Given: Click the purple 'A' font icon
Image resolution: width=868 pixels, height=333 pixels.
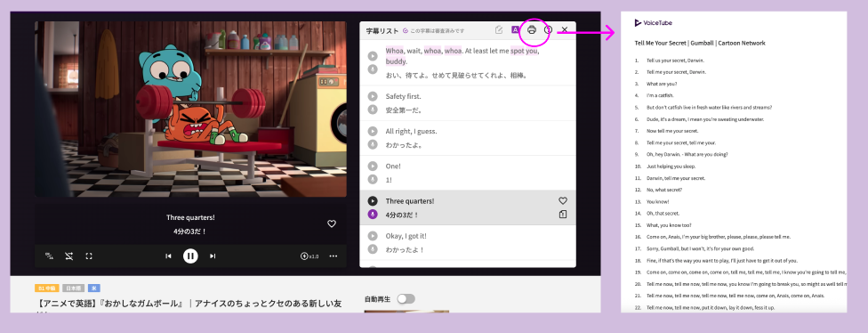Looking at the screenshot, I should 515,30.
